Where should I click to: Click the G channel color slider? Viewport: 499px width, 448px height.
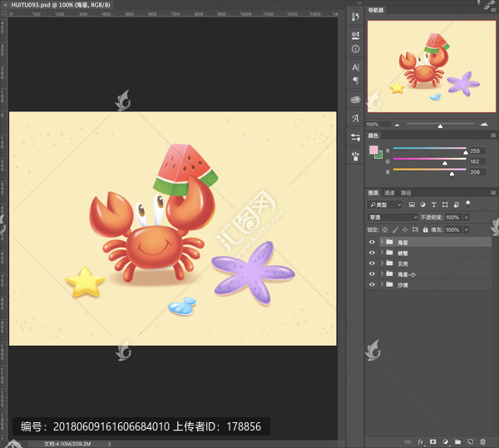(430, 160)
